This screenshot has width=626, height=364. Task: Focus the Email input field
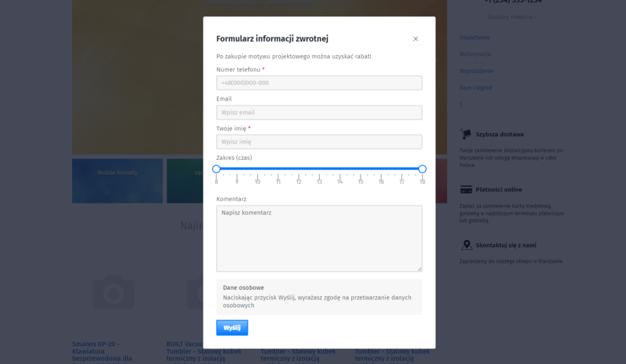tap(319, 112)
